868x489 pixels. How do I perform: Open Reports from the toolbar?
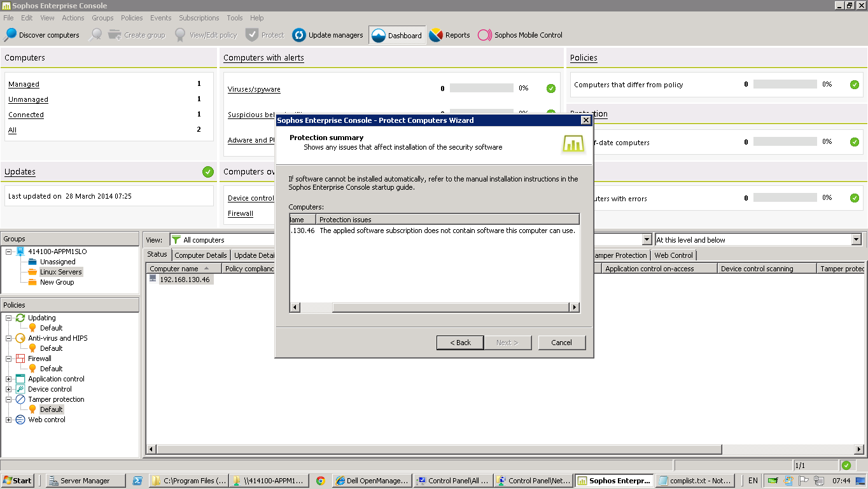click(x=449, y=35)
